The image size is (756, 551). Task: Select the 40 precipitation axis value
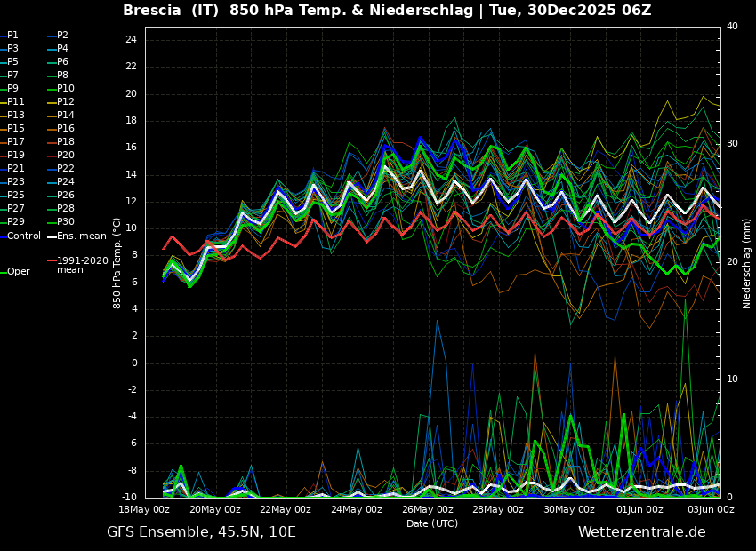coord(732,26)
